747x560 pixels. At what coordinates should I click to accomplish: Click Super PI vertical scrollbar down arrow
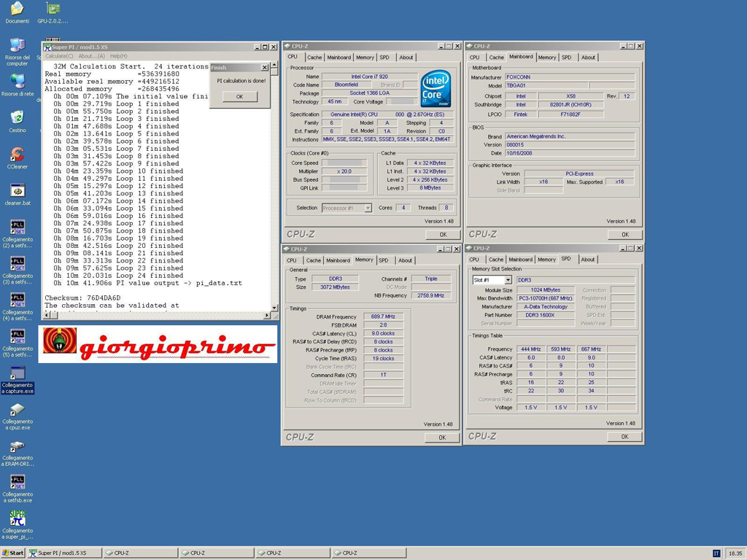click(274, 308)
